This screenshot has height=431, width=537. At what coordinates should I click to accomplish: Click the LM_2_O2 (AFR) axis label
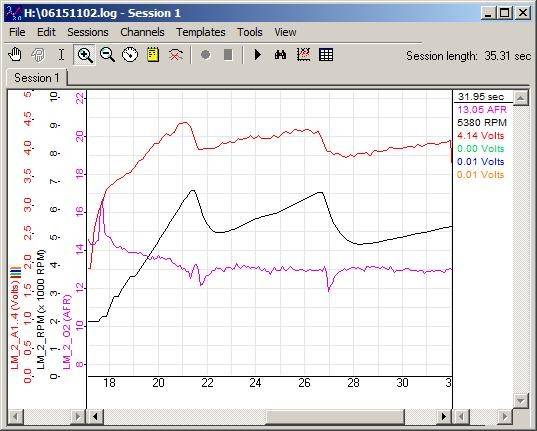click(66, 332)
